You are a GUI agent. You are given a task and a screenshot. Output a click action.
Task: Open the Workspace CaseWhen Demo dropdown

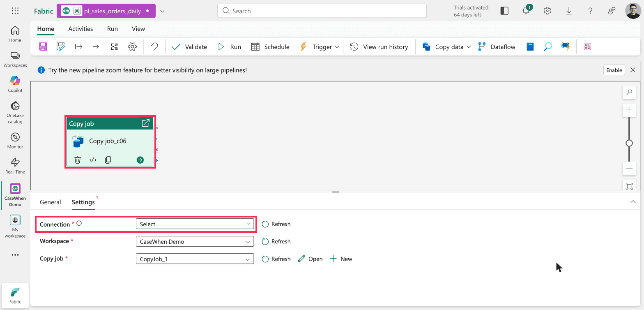point(195,241)
